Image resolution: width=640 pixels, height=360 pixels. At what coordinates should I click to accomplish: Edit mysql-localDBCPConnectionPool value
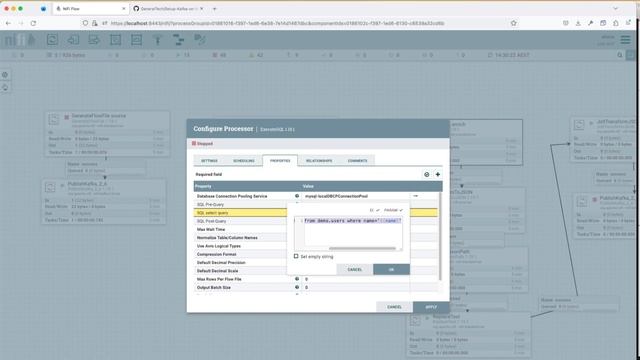336,196
